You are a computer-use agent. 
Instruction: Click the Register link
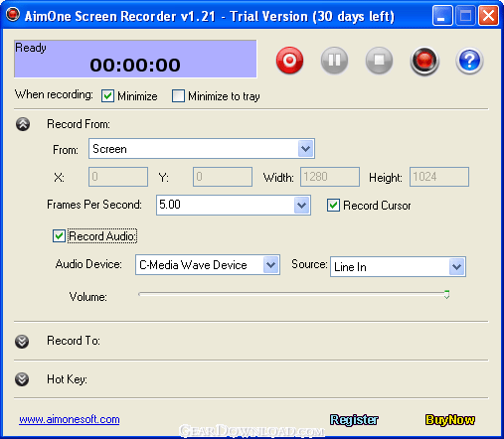354,420
